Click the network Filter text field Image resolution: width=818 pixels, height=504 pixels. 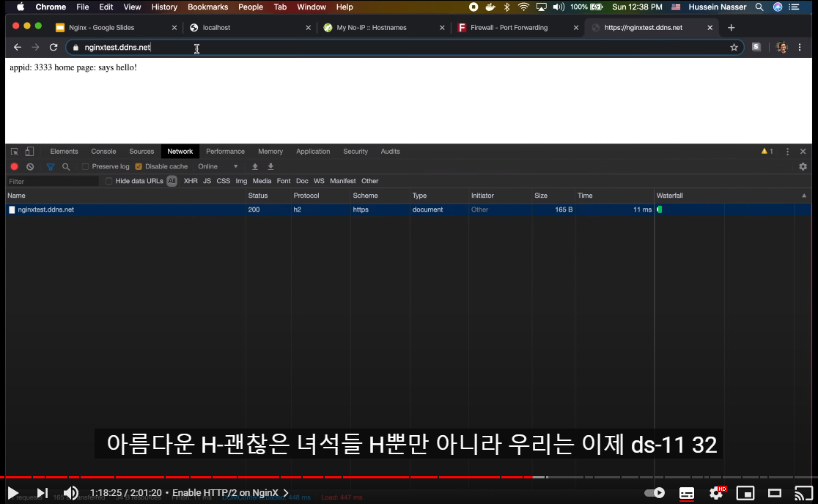pyautogui.click(x=52, y=182)
